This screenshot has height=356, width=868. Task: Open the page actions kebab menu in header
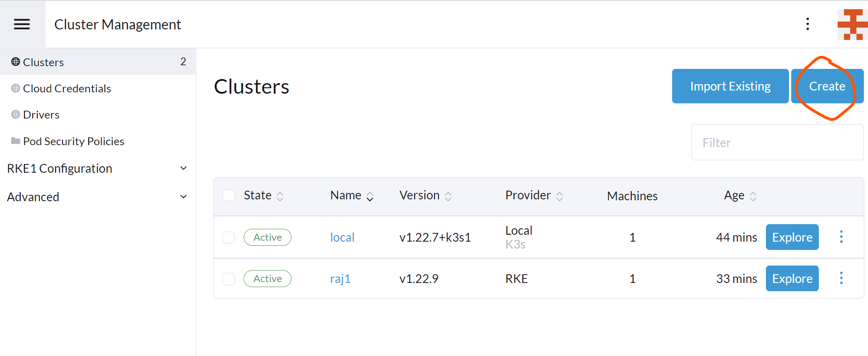807,24
